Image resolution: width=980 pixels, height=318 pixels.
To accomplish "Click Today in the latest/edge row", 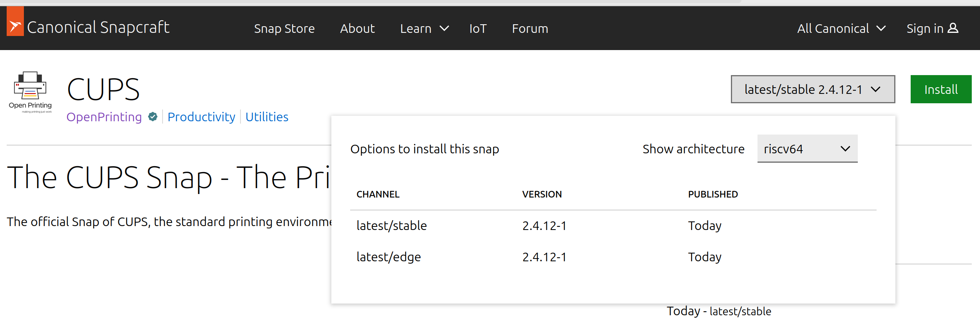I will tap(705, 257).
